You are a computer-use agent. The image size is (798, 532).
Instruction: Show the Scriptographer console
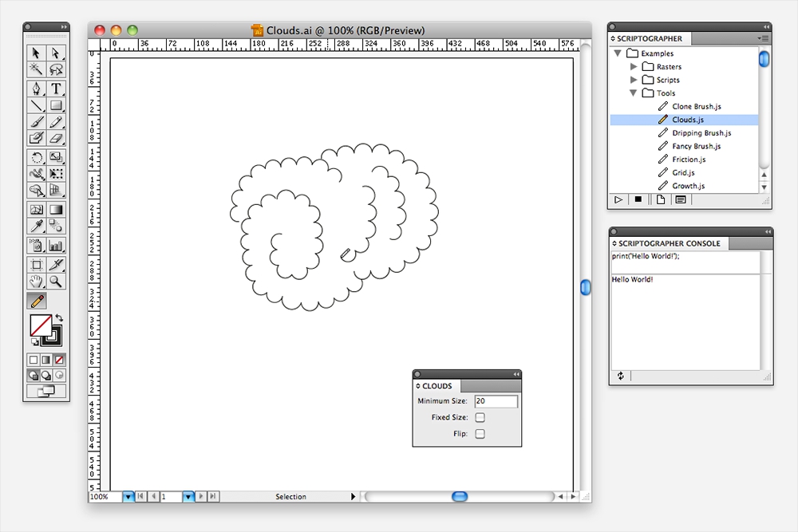pos(681,199)
